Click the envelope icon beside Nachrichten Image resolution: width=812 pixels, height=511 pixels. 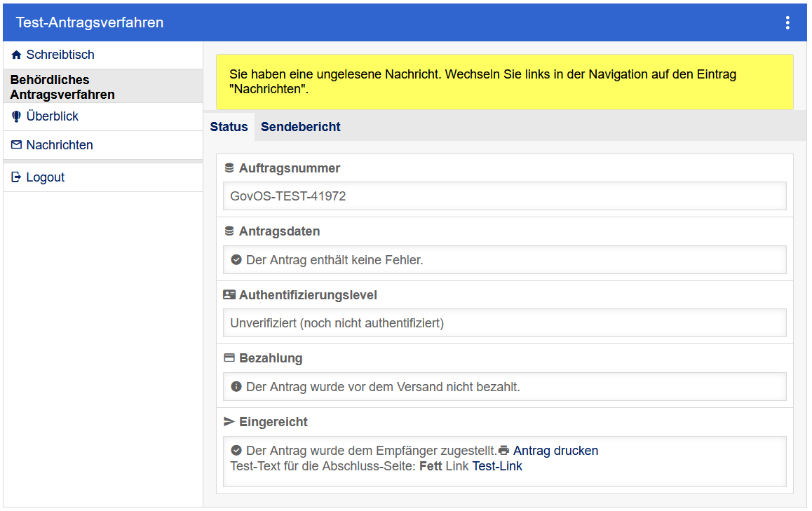[x=17, y=145]
